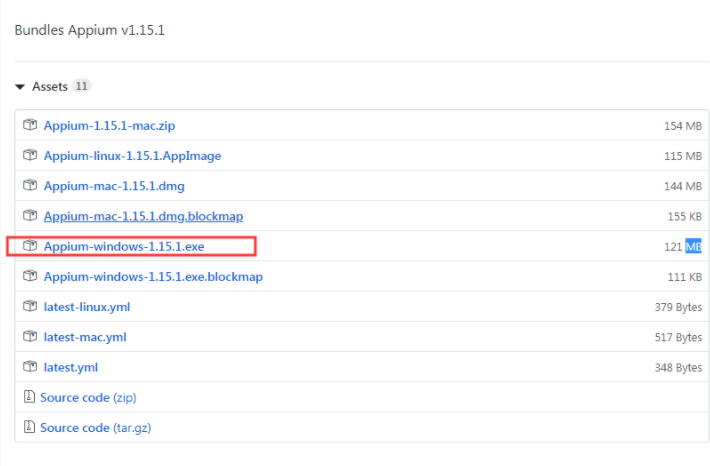The height and width of the screenshot is (466, 710).
Task: Click Appium-windows-1.15.1.exe.blockmap link
Action: tap(153, 277)
